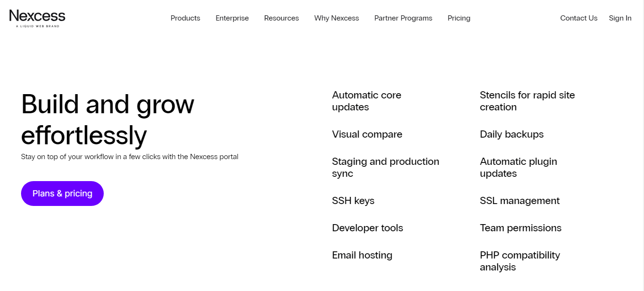644x291 pixels.
Task: Click the Contact Us link
Action: 579,18
